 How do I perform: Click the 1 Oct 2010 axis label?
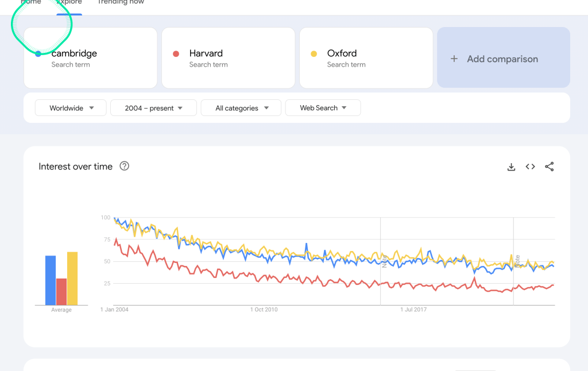point(264,310)
